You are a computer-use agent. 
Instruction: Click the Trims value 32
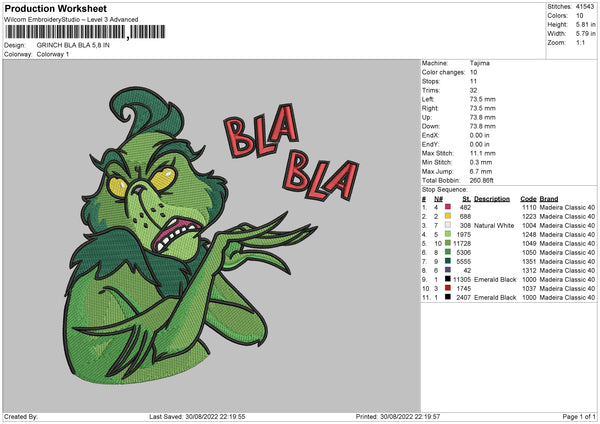[x=473, y=90]
